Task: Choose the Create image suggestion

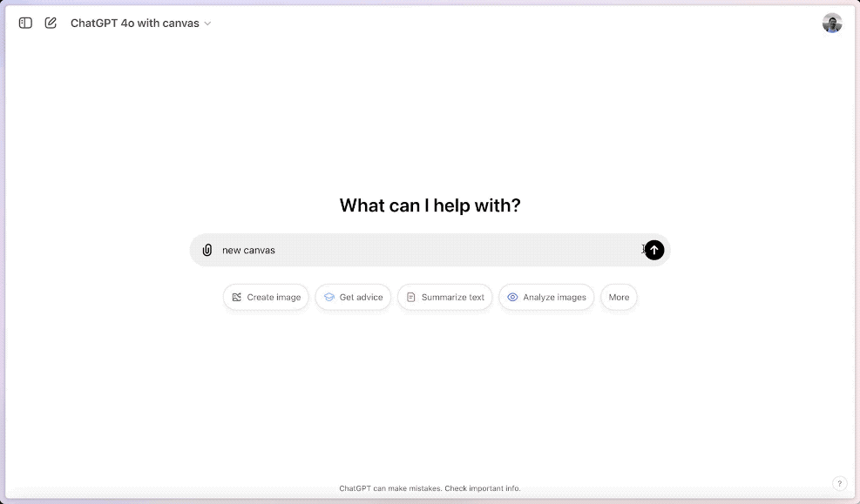Action: pyautogui.click(x=266, y=297)
